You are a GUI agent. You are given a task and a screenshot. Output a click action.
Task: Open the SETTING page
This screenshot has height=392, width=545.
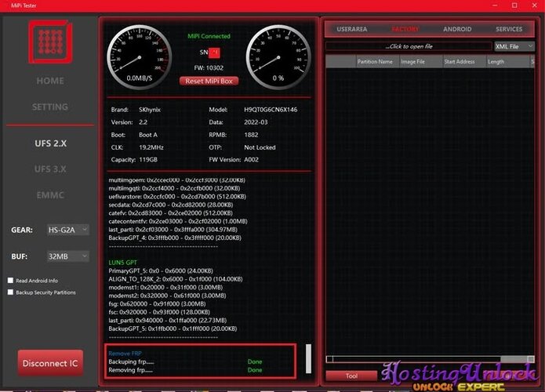coord(50,107)
